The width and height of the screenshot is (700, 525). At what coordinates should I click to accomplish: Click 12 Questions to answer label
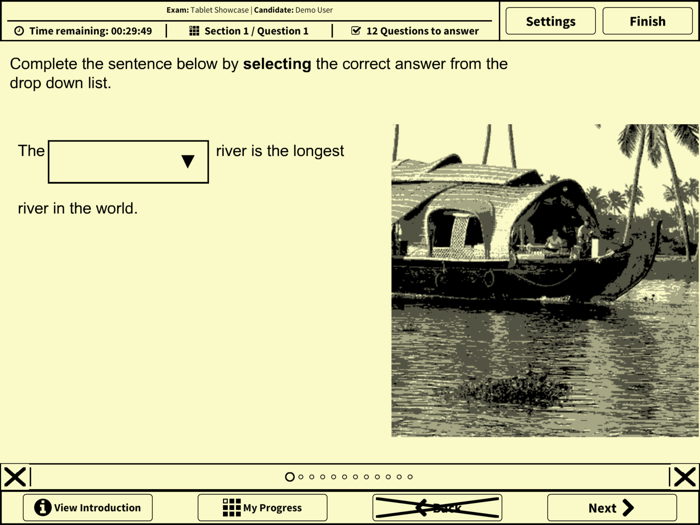(x=422, y=31)
